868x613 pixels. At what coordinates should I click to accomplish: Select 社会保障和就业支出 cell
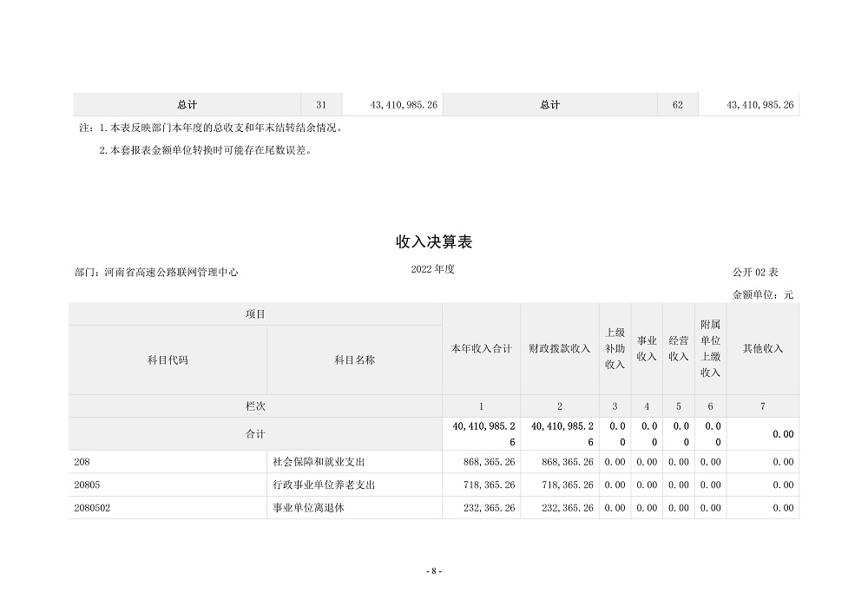click(x=354, y=462)
